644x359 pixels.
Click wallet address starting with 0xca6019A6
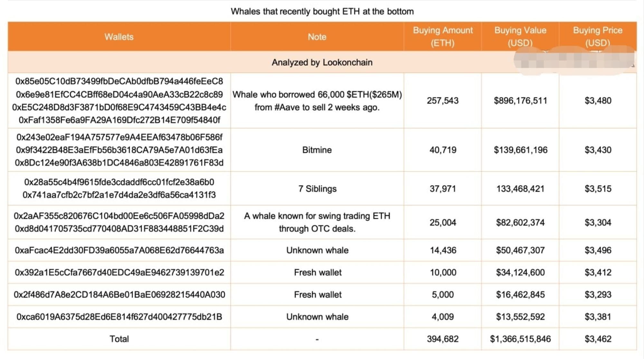119,317
